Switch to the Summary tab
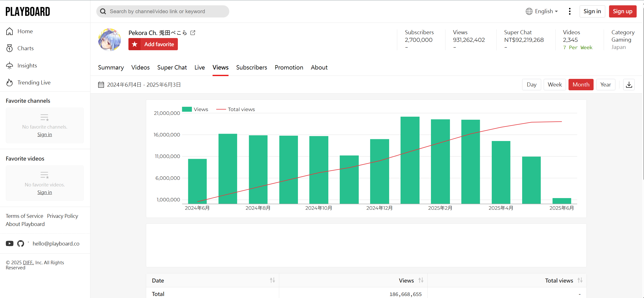Screen dimensions: 644x298 pyautogui.click(x=111, y=67)
